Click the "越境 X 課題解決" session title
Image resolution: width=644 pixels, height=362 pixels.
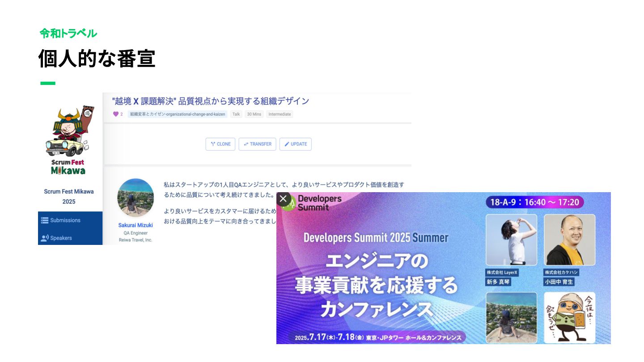211,101
